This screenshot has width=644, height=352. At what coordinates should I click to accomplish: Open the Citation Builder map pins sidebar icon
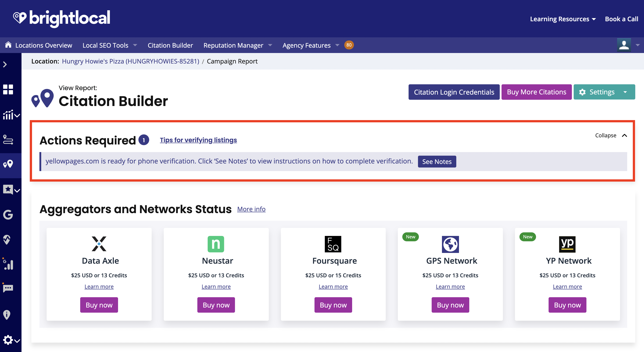click(8, 164)
